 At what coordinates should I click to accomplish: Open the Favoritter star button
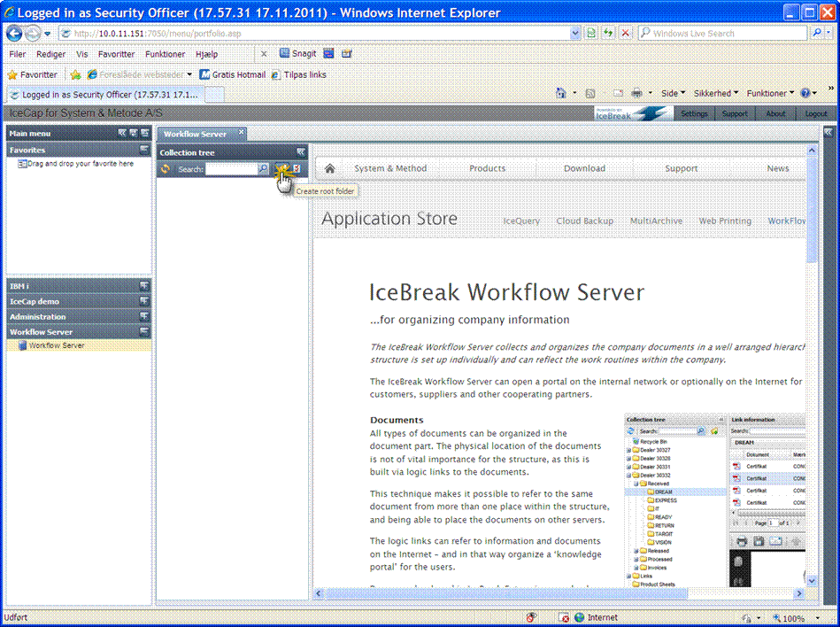[33, 74]
